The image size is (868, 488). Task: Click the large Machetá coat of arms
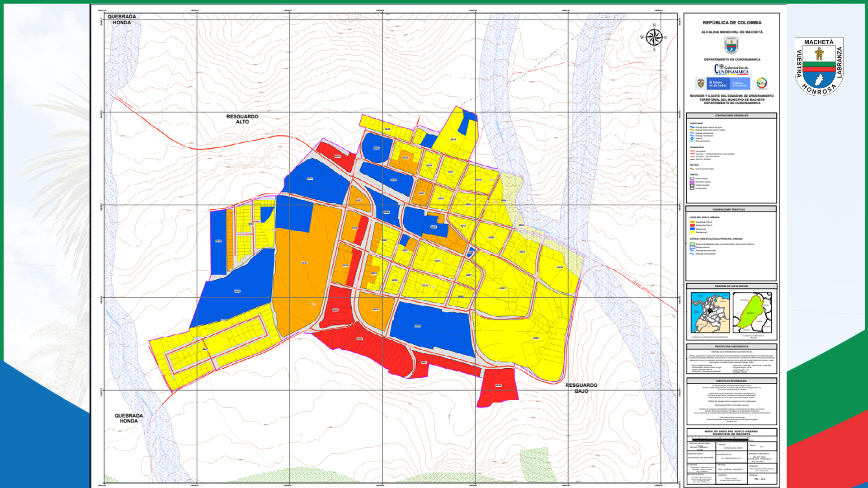(819, 66)
